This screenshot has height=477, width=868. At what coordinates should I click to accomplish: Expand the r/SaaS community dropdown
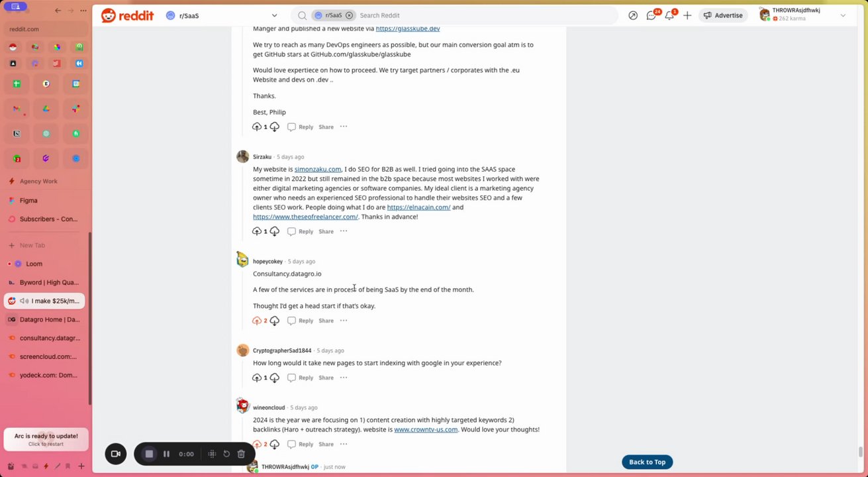[x=274, y=15]
